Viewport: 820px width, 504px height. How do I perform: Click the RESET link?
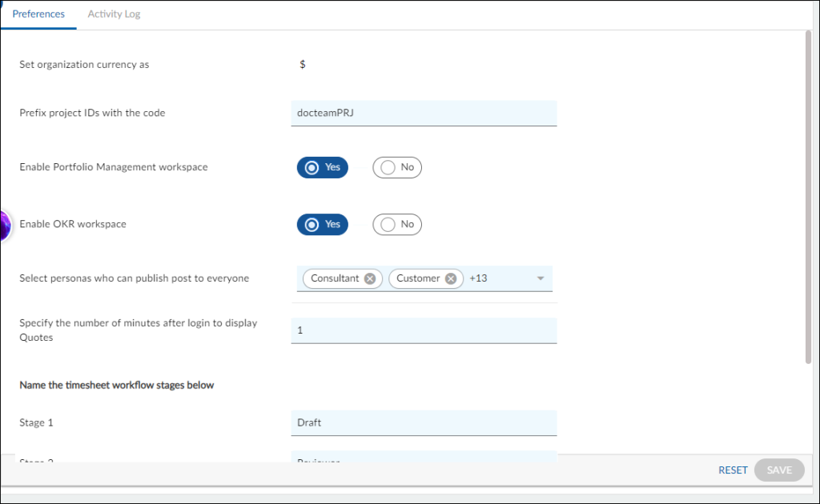tap(732, 470)
